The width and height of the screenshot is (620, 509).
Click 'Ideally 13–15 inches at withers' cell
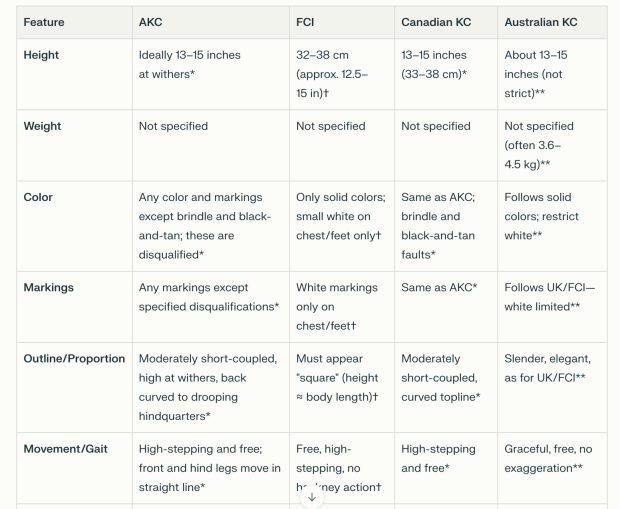190,64
